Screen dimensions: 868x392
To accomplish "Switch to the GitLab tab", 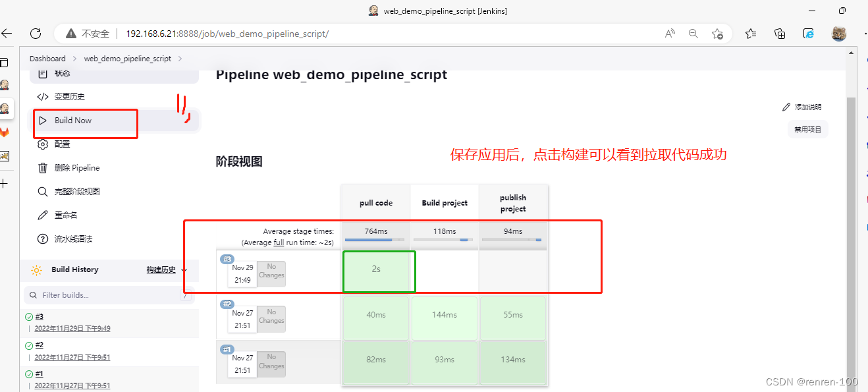I will point(4,132).
